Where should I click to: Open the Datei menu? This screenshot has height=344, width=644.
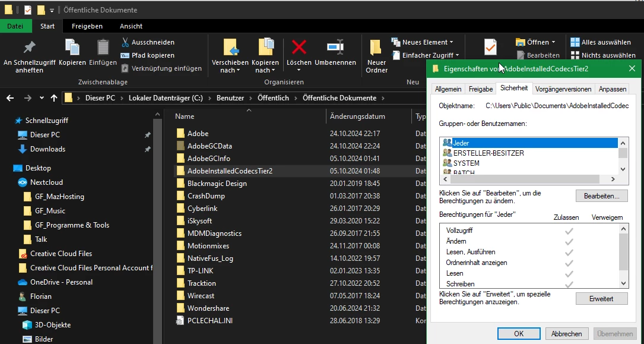coord(15,26)
